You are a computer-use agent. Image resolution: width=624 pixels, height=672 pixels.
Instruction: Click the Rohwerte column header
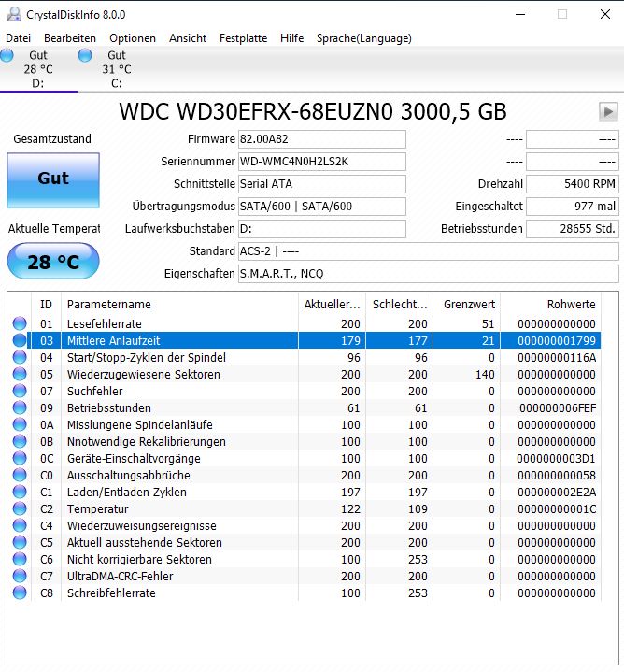pos(551,305)
